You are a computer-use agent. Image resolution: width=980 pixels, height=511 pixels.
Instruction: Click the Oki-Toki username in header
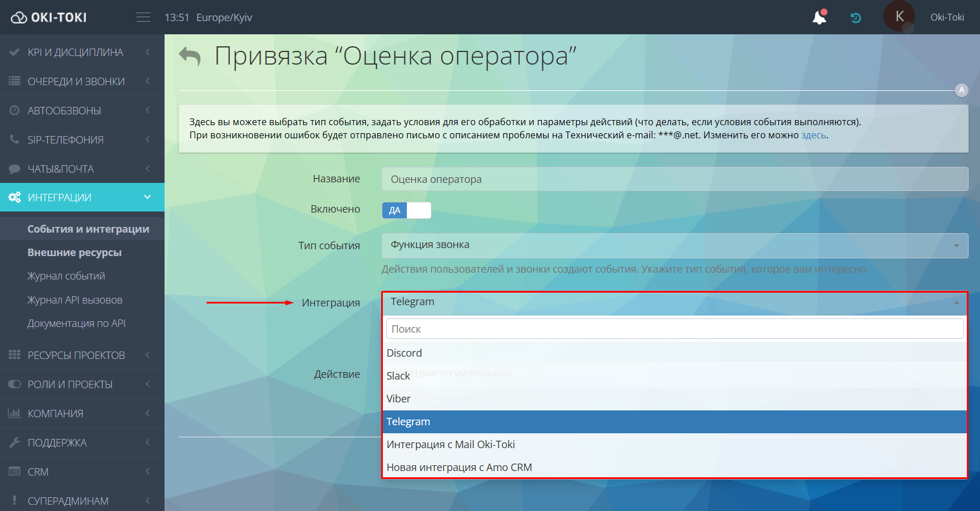[x=947, y=17]
